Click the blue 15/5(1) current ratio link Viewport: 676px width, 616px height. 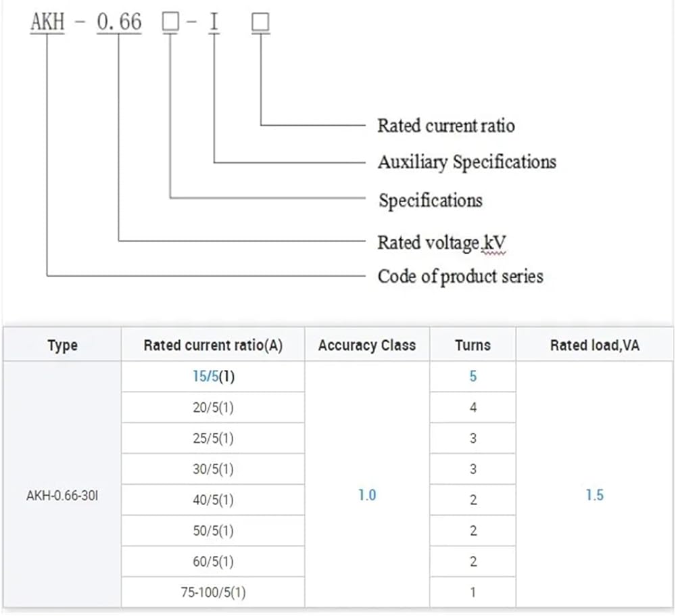coord(212,377)
